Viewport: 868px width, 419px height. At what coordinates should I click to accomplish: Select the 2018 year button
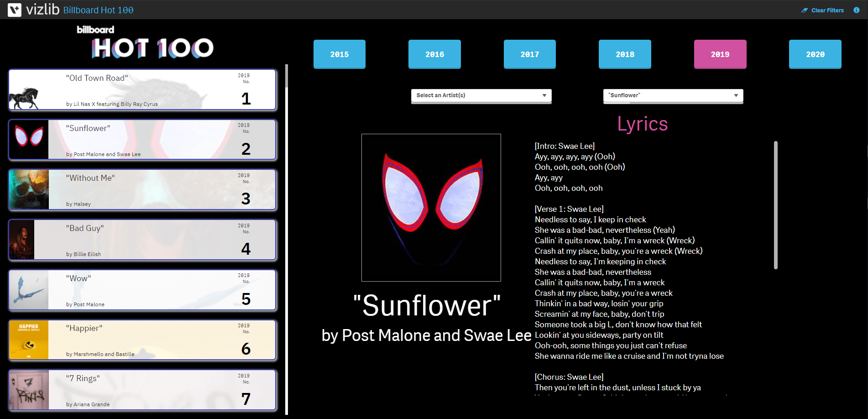coord(625,54)
